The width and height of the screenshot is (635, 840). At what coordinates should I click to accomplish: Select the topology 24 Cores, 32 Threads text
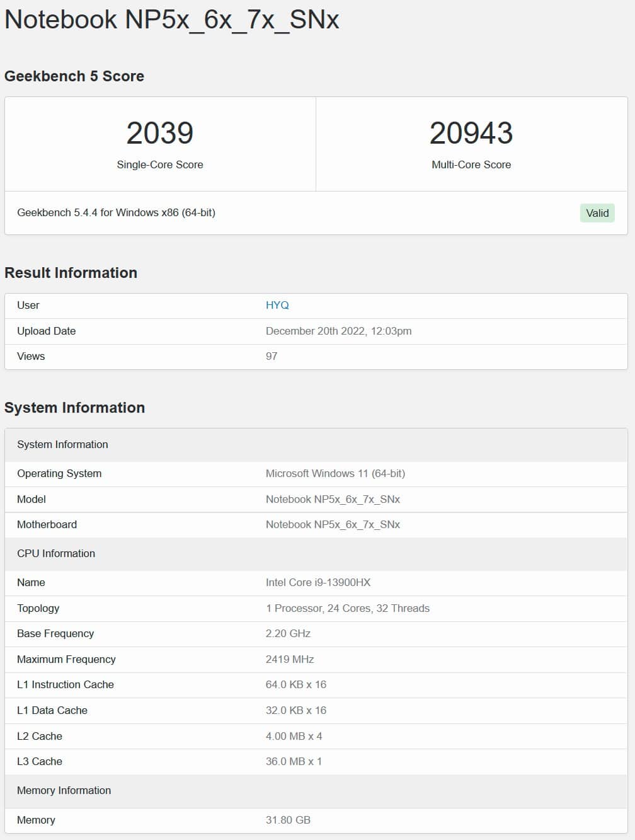[379, 608]
